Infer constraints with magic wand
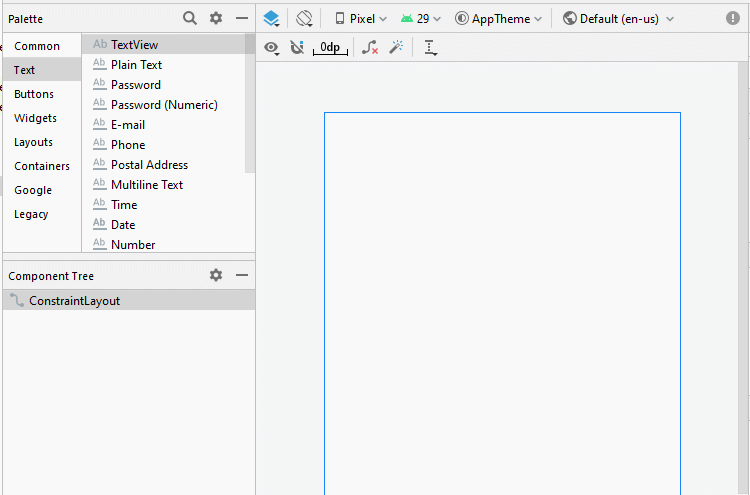The height and width of the screenshot is (495, 750). [x=396, y=46]
